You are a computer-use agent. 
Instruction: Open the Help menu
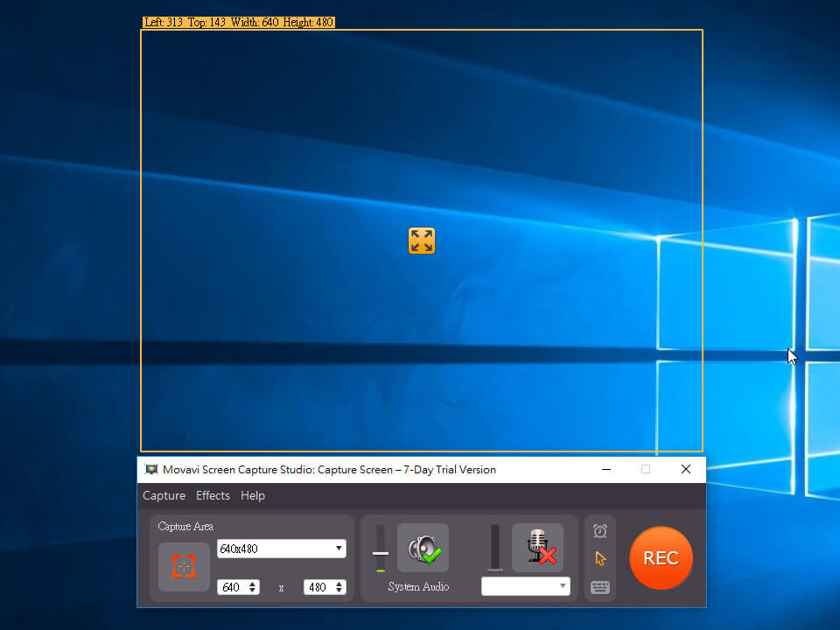coord(253,495)
